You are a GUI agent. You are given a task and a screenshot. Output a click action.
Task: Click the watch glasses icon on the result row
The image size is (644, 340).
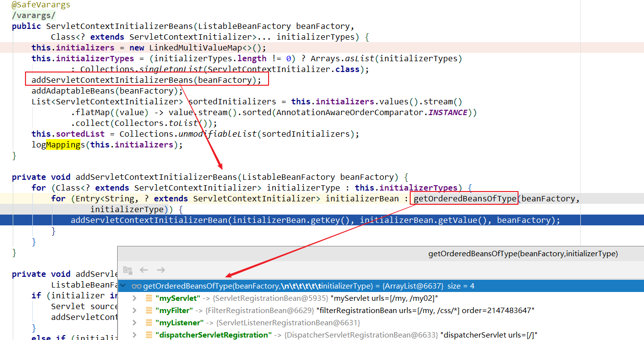(x=136, y=286)
